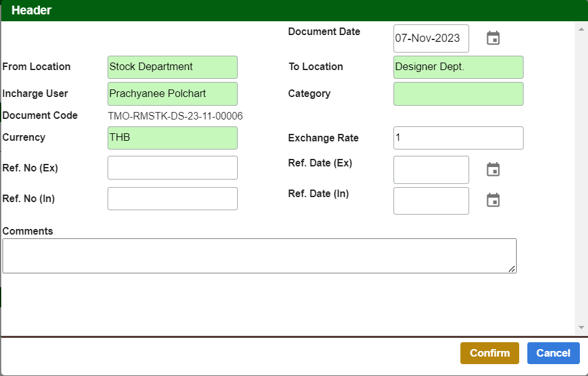Focus the Ref. No (In) text field
Screen dimensions: 588x376
click(172, 199)
